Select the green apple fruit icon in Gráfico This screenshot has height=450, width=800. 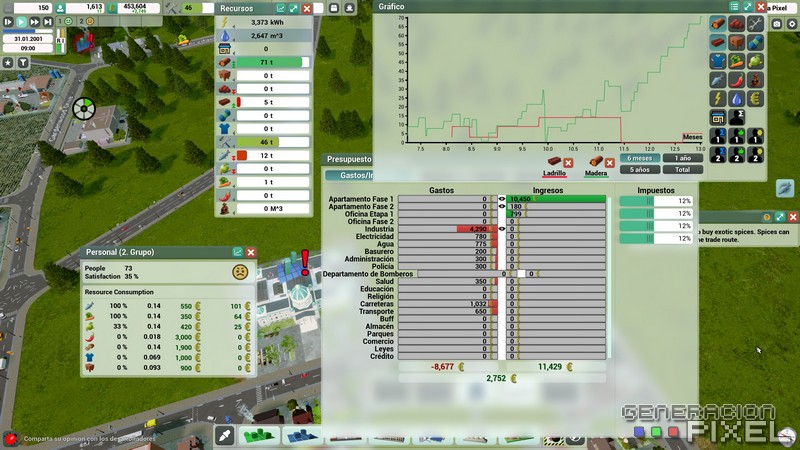(x=756, y=61)
